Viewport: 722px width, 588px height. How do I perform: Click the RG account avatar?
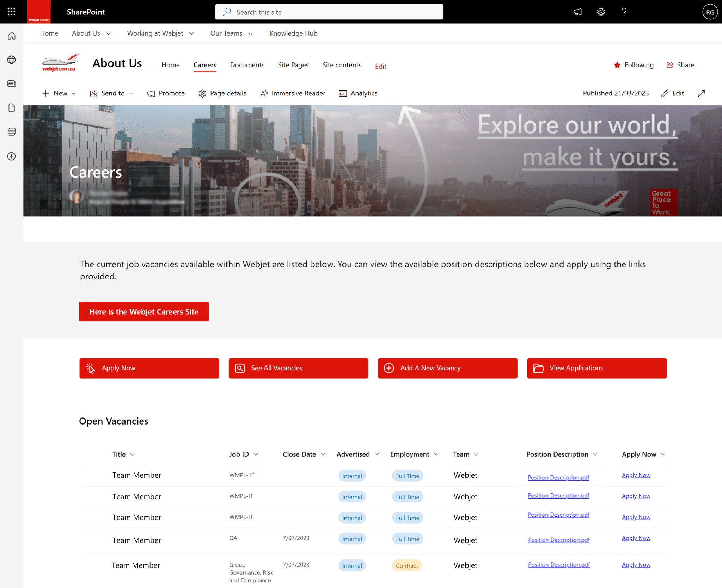pyautogui.click(x=710, y=12)
